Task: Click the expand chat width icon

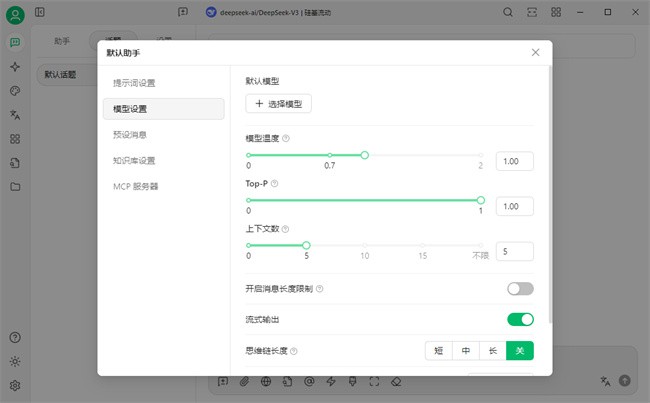Action: [532, 12]
